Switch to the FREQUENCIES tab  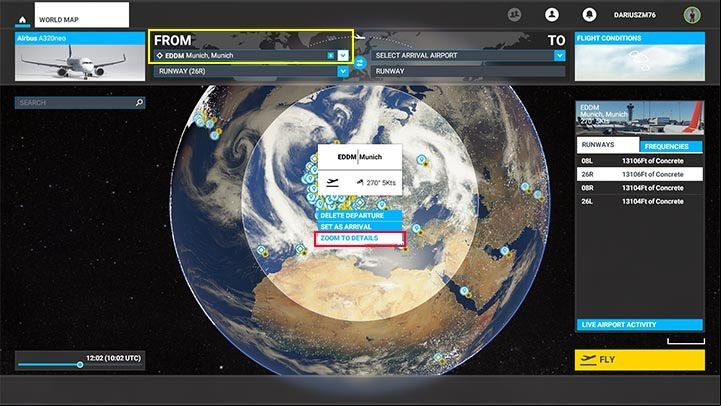point(671,146)
